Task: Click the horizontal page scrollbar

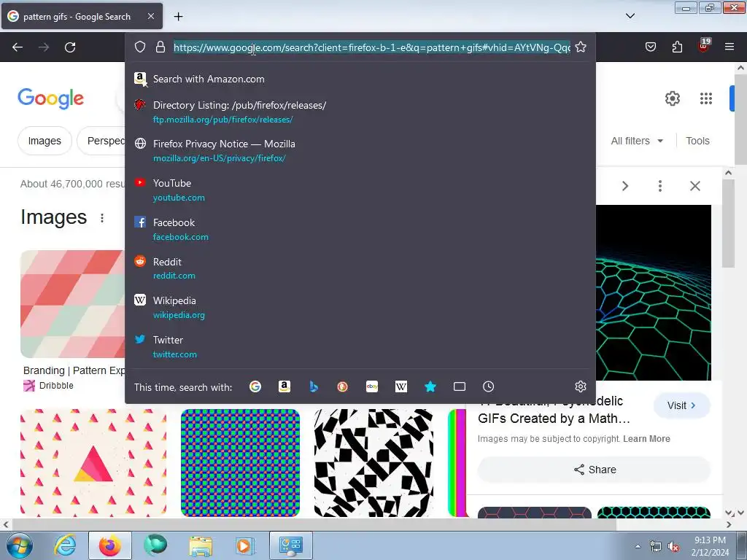Action: pyautogui.click(x=314, y=524)
